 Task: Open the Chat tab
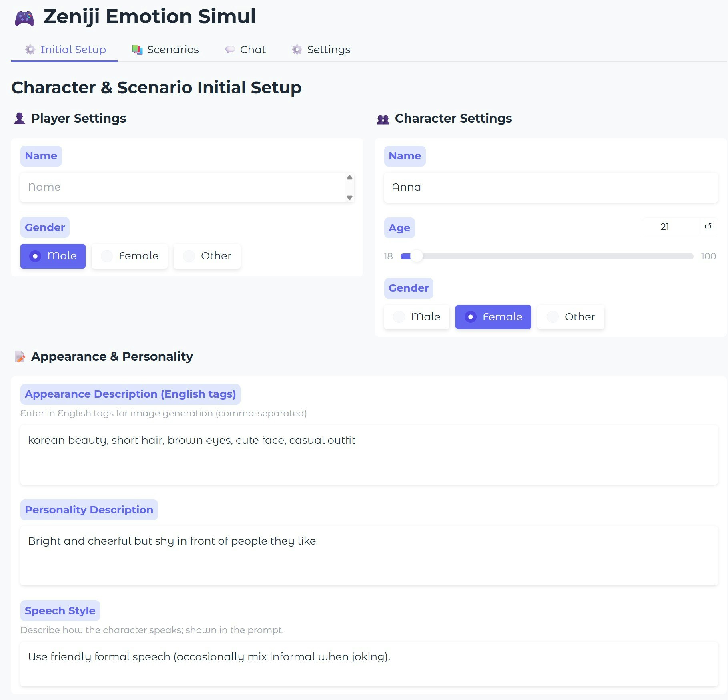click(245, 50)
